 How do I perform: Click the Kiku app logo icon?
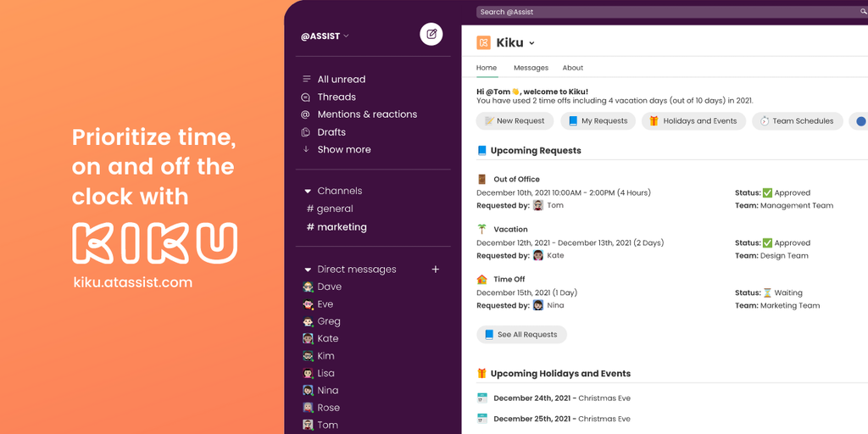483,42
